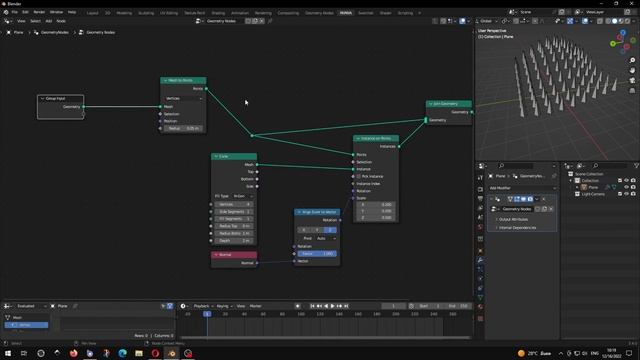Play the animation in the timeline
This screenshot has width=640, height=360.
tap(333, 306)
